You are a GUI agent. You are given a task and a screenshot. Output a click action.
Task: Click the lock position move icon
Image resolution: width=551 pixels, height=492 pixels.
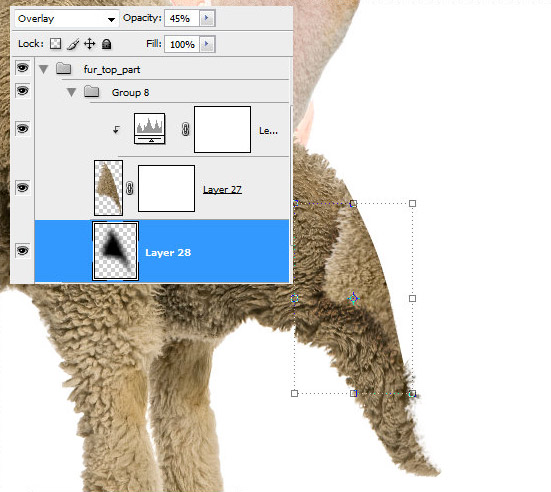point(90,44)
